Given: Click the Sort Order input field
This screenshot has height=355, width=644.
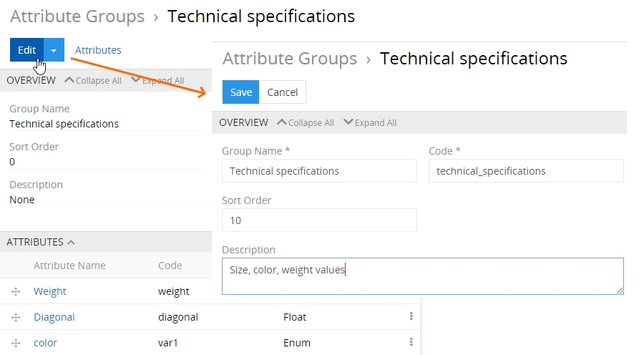Looking at the screenshot, I should click(x=319, y=220).
